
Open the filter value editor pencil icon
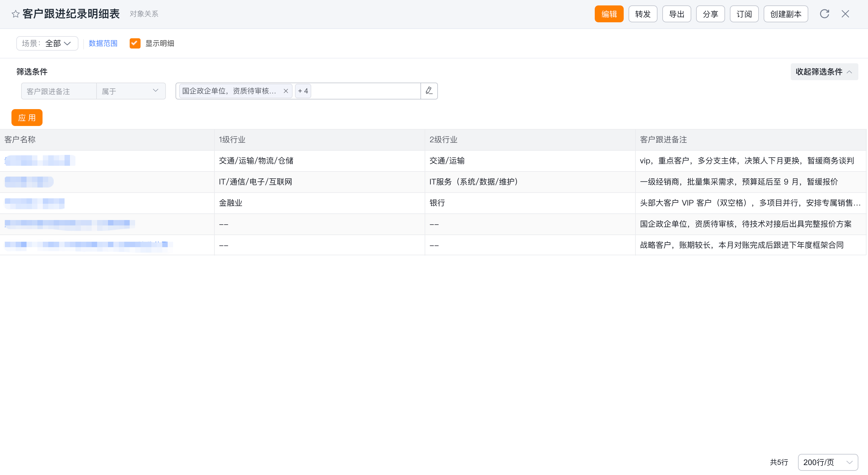pos(429,91)
